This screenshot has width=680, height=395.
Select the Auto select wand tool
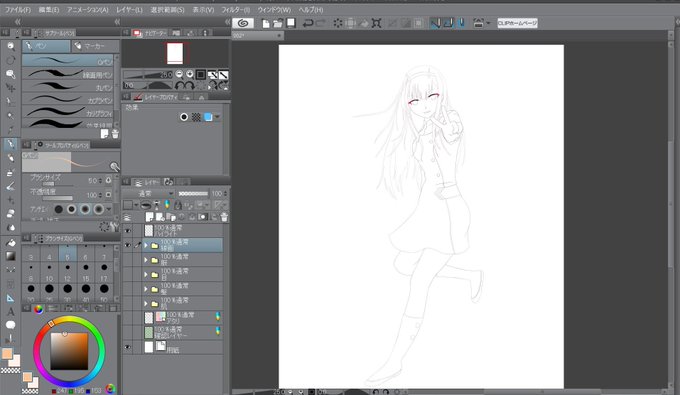point(10,116)
